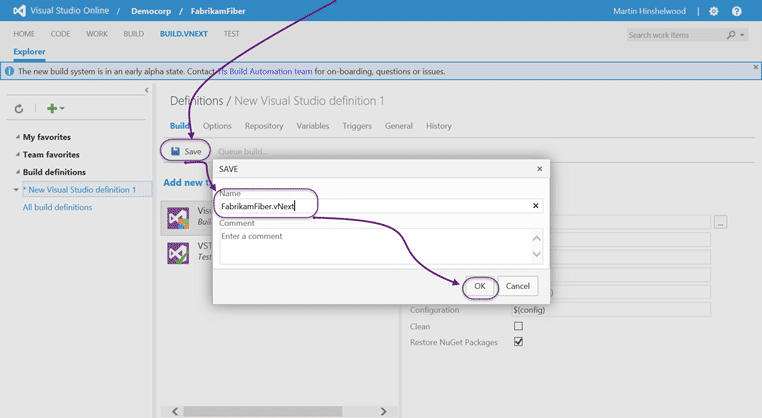Switch to the History tab
The image size is (762, 418).
(x=439, y=126)
